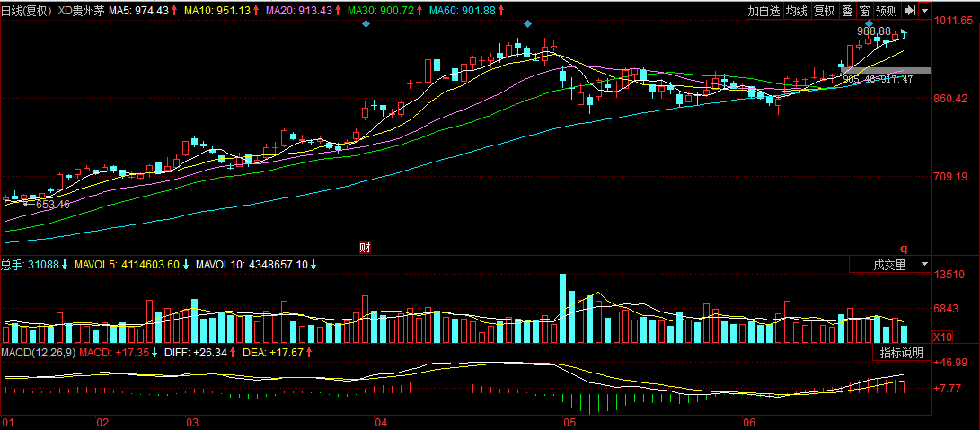Click month 04 on the time axis
The width and height of the screenshot is (980, 430).
click(381, 421)
